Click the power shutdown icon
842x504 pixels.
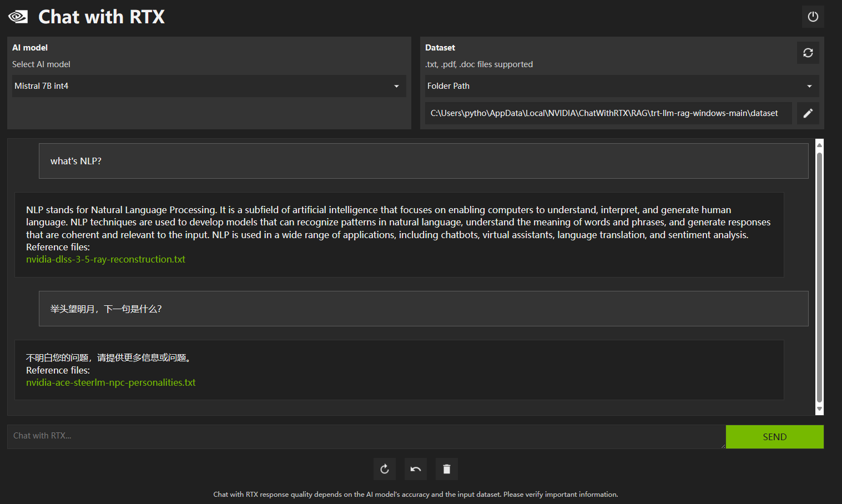click(813, 17)
